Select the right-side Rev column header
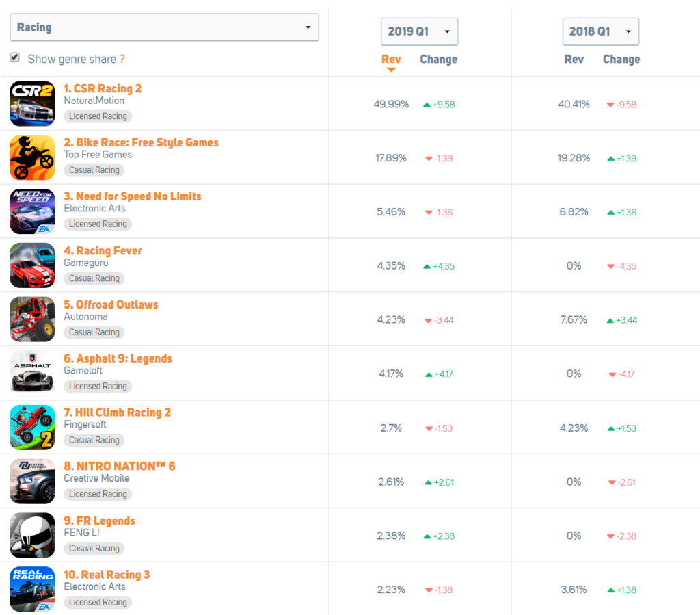Viewport: 700px width, 615px height. (x=574, y=60)
